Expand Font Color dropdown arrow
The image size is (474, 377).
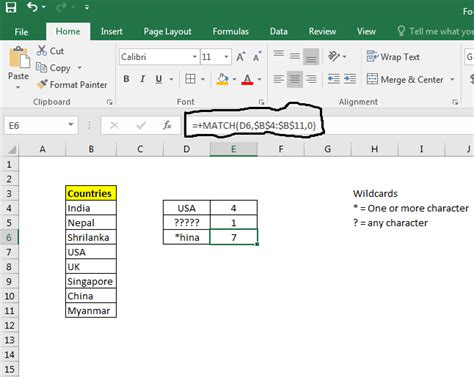(x=259, y=79)
